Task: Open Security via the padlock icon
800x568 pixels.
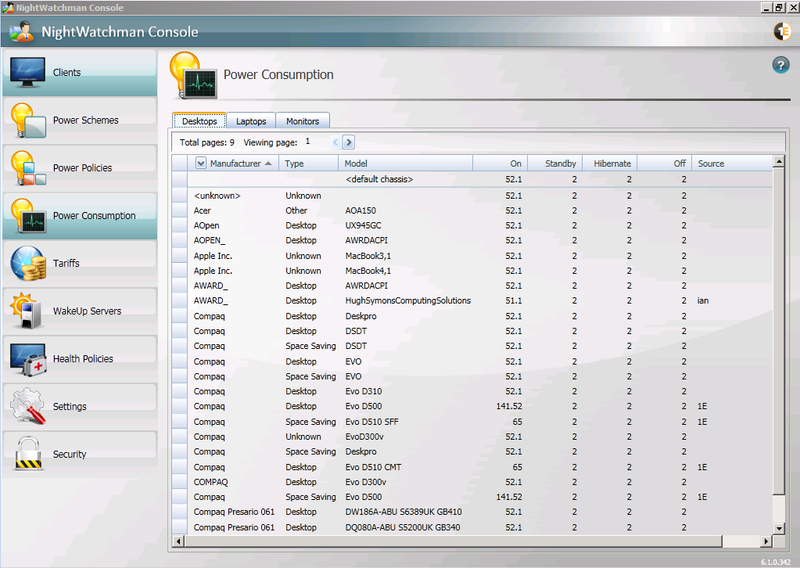Action: (x=27, y=454)
